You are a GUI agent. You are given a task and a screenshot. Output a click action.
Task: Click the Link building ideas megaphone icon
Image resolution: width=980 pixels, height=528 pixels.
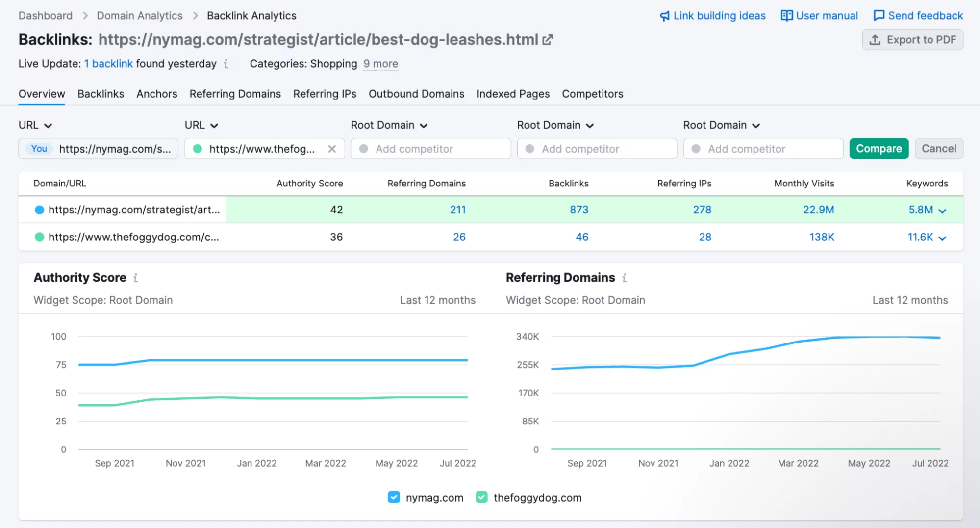(664, 16)
